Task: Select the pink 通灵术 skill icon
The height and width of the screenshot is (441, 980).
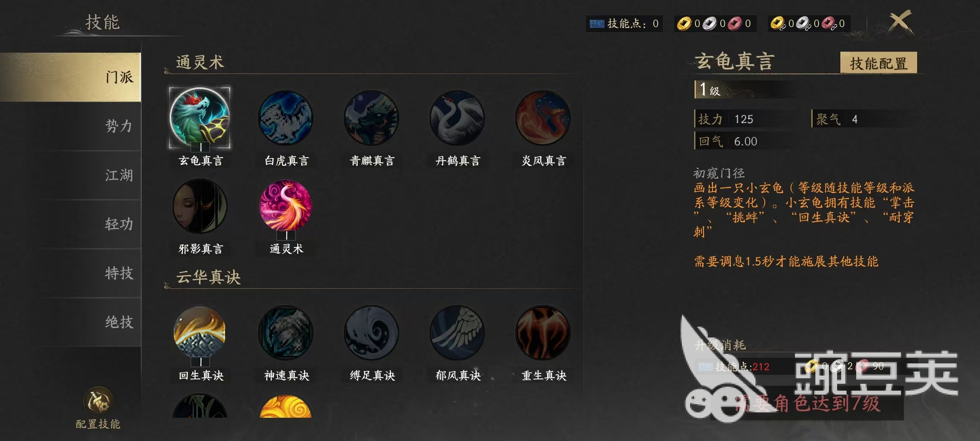Action: [x=286, y=206]
